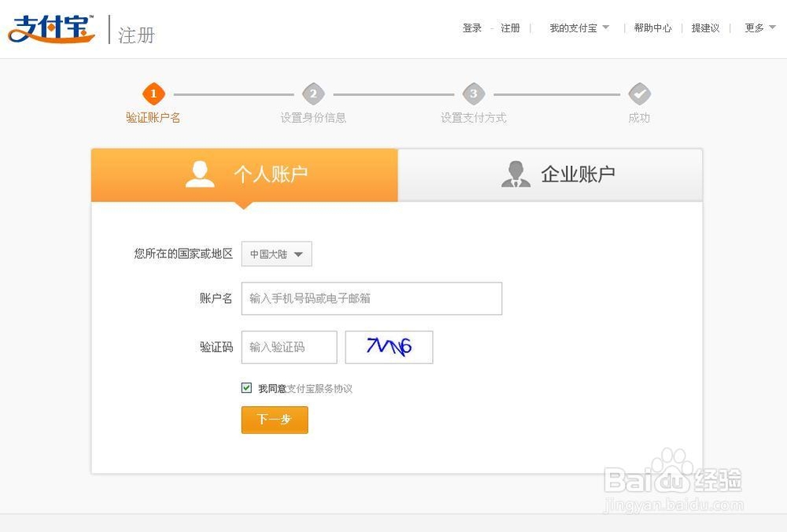Image resolution: width=787 pixels, height=532 pixels.
Task: Select step 2 gray diamond icon
Action: coord(313,94)
